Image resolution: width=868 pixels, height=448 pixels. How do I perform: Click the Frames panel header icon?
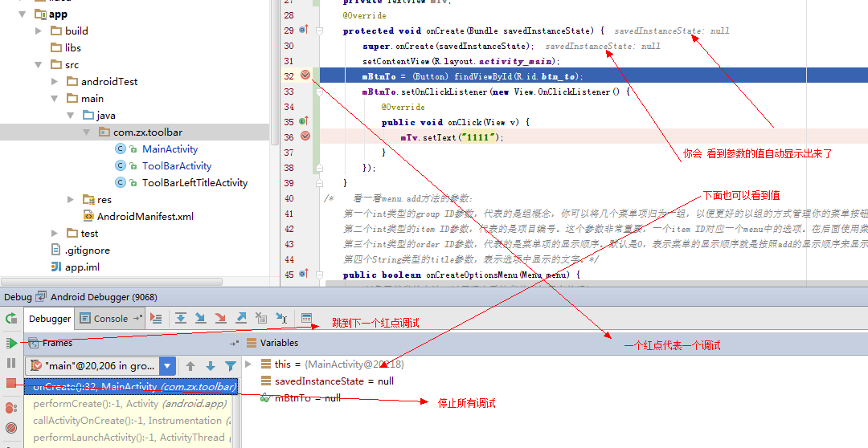(x=33, y=343)
